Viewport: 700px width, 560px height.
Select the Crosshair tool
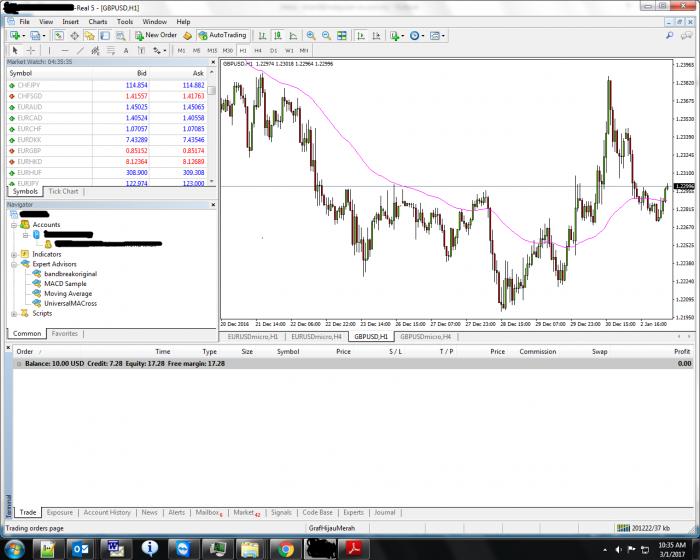click(x=30, y=50)
